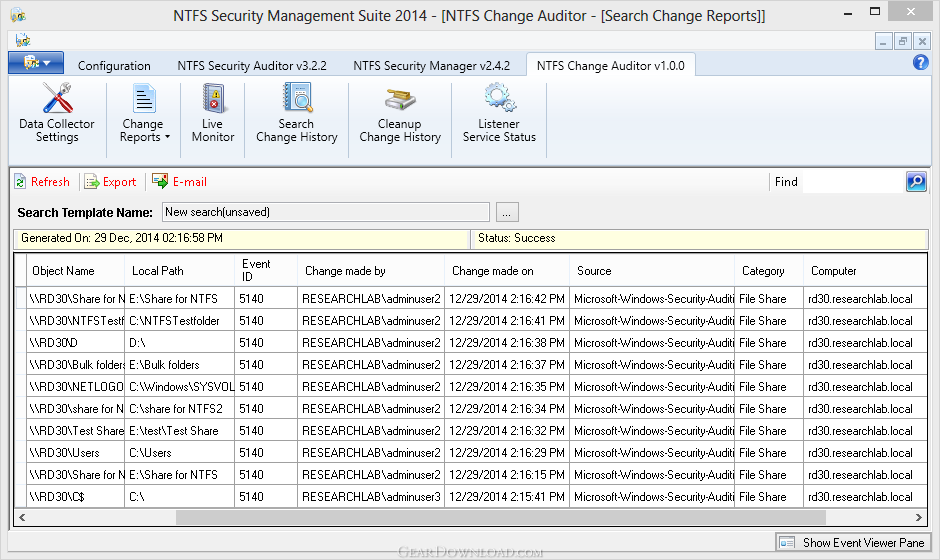Select the \\RD30\Users object name cell
Screen dimensions: 940x560
(x=76, y=453)
